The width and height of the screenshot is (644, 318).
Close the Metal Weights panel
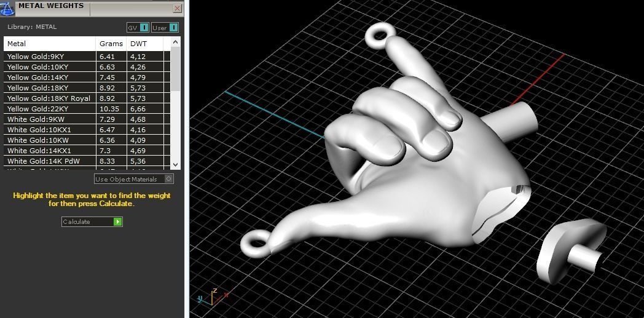coord(178,8)
